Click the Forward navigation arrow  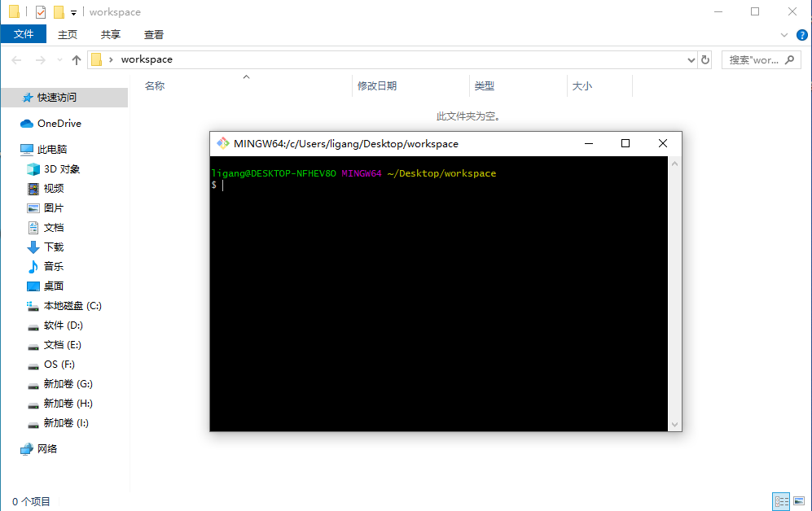coord(41,60)
